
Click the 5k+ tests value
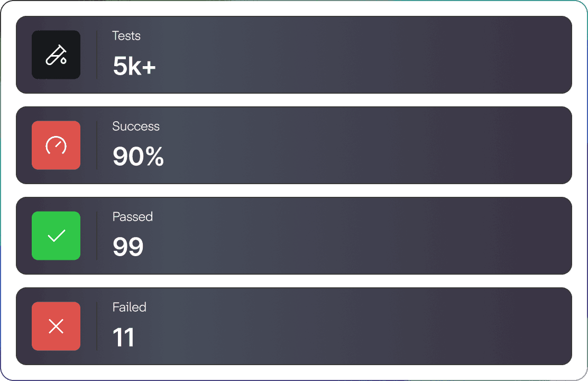[134, 66]
